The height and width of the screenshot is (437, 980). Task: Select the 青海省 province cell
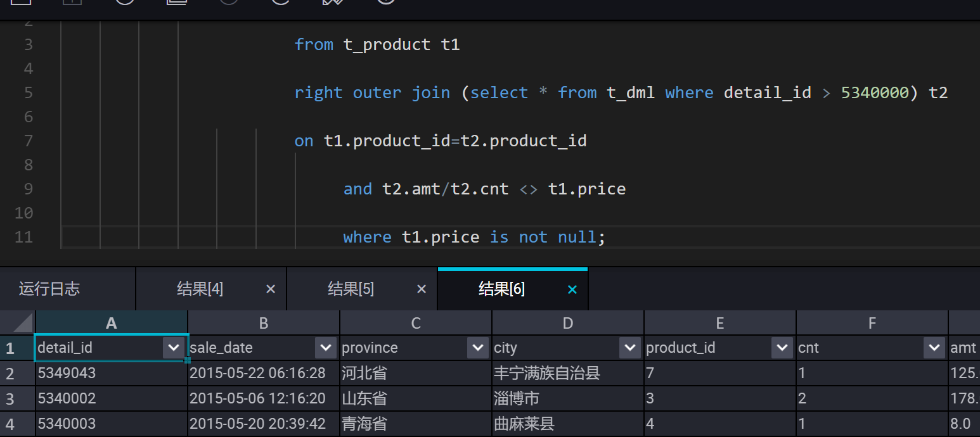(416, 424)
